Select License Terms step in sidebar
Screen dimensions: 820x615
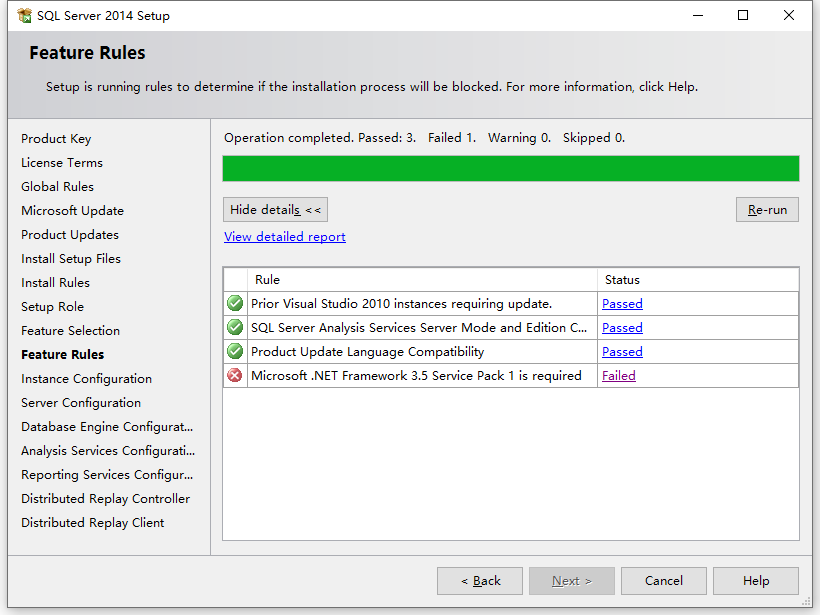[62, 163]
